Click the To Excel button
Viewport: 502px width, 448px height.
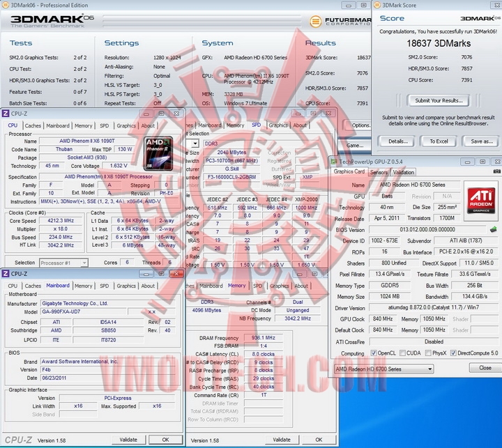pos(439,141)
